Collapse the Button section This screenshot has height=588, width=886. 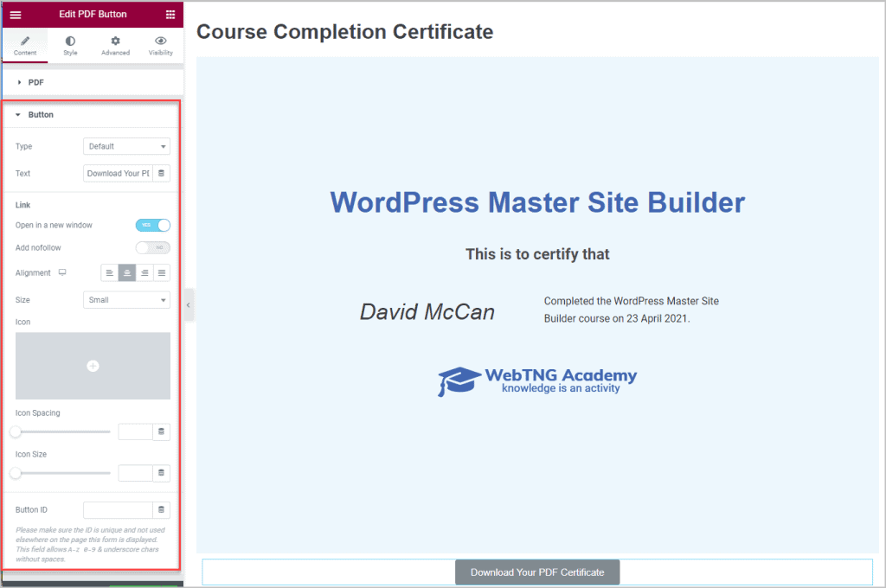click(x=40, y=115)
